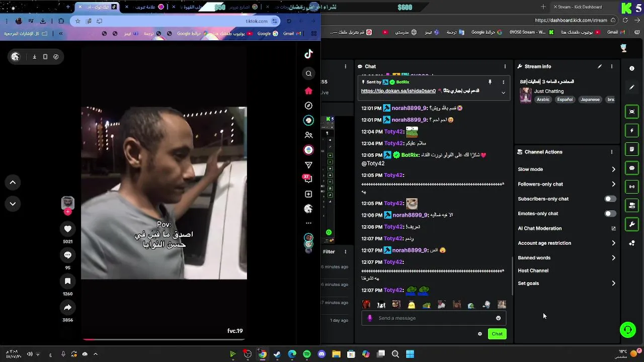644x362 pixels.
Task: Go to previous TikTok video arrow
Action: (x=13, y=183)
